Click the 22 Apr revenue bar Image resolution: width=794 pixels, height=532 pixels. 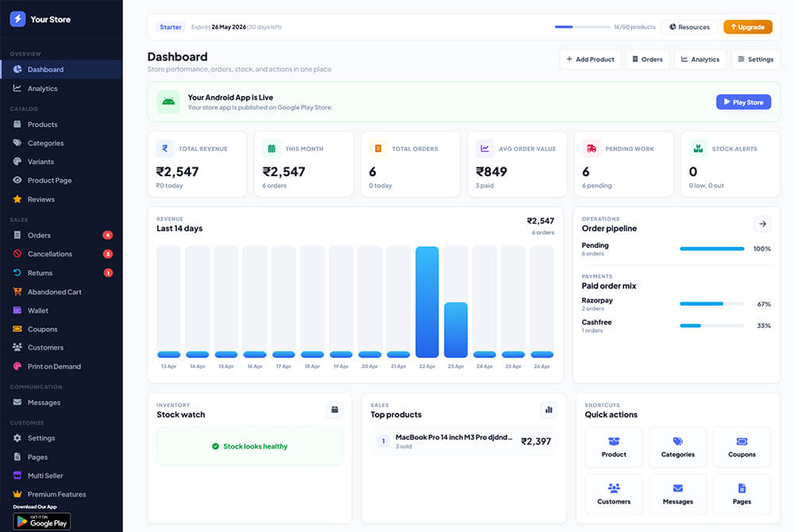[x=427, y=302]
